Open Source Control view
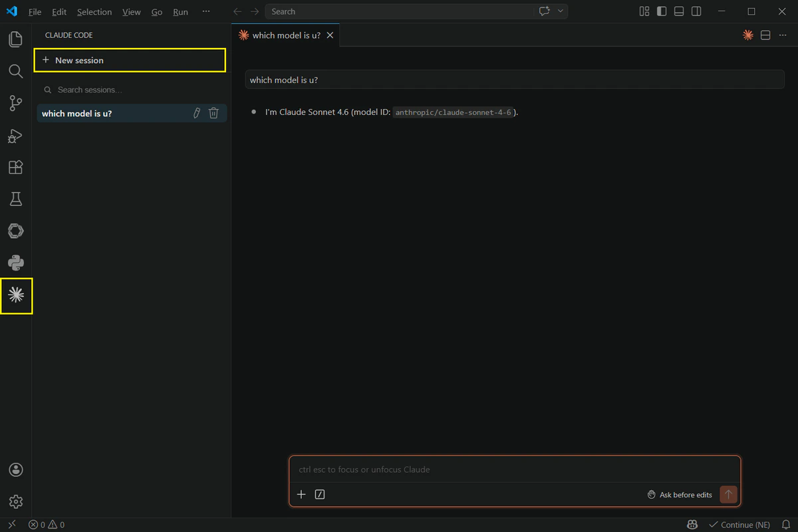 pos(16,103)
